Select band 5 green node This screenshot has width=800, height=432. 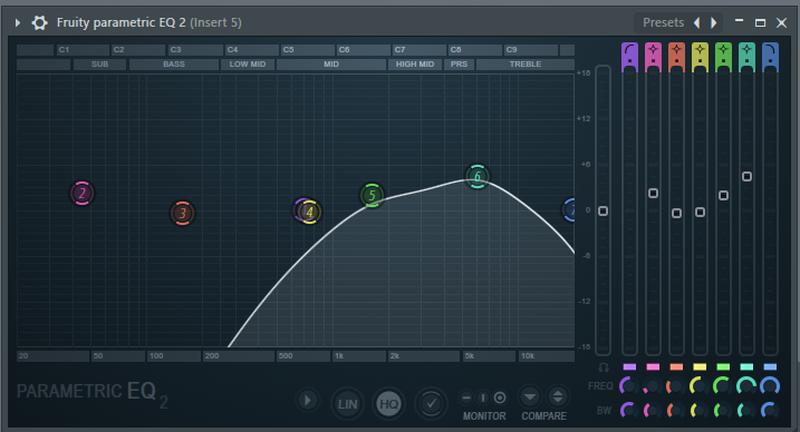(x=372, y=195)
